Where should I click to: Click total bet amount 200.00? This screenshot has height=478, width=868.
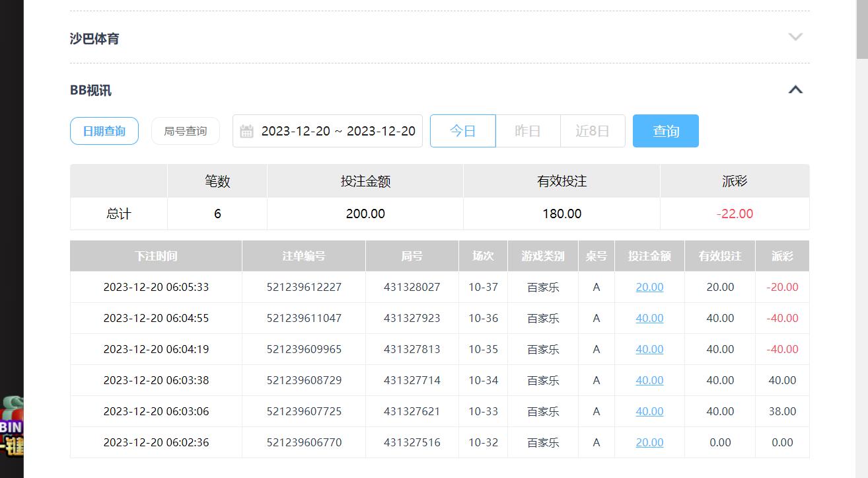coord(365,214)
